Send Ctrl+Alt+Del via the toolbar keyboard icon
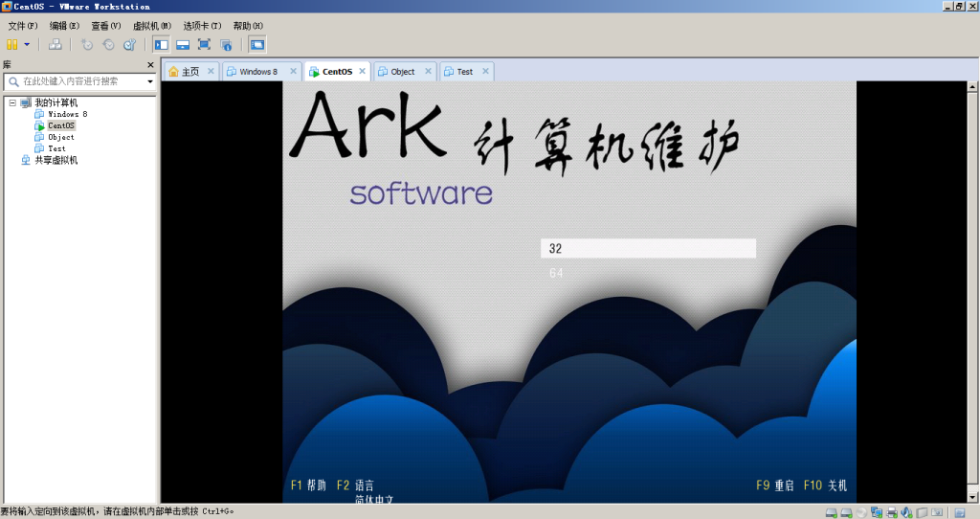Viewport: 980px width, 519px height. pyautogui.click(x=56, y=44)
